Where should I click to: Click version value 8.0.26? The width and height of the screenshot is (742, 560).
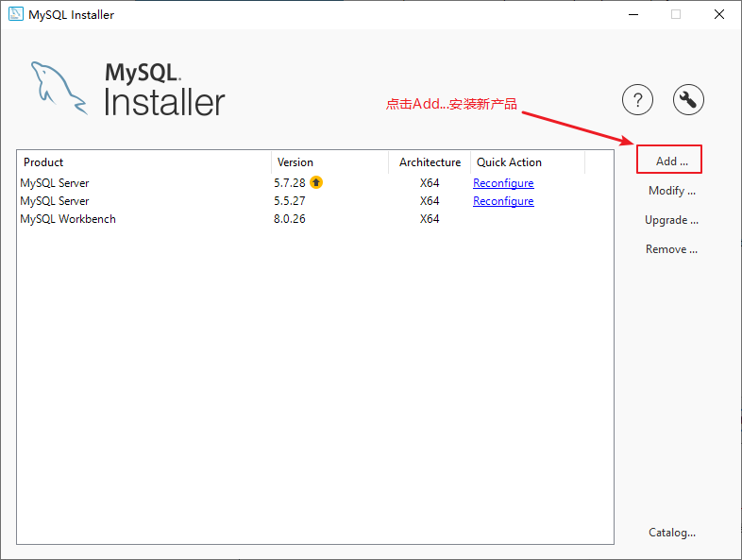[290, 219]
